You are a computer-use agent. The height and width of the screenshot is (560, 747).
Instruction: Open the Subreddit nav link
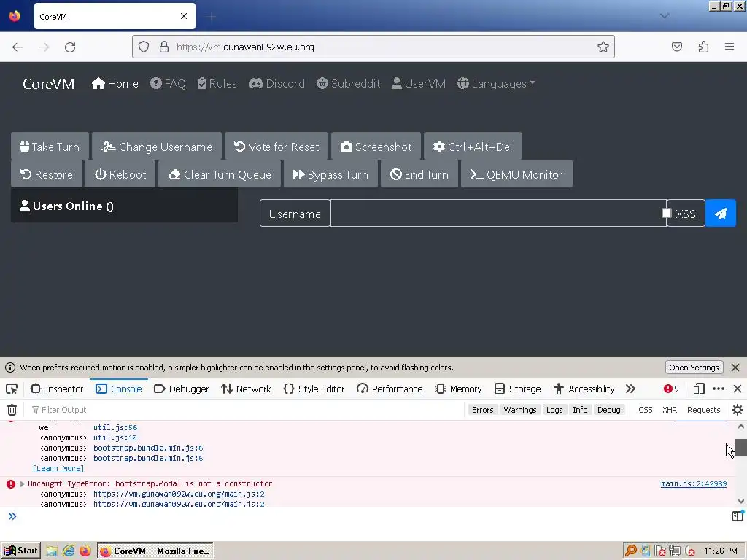coord(348,83)
